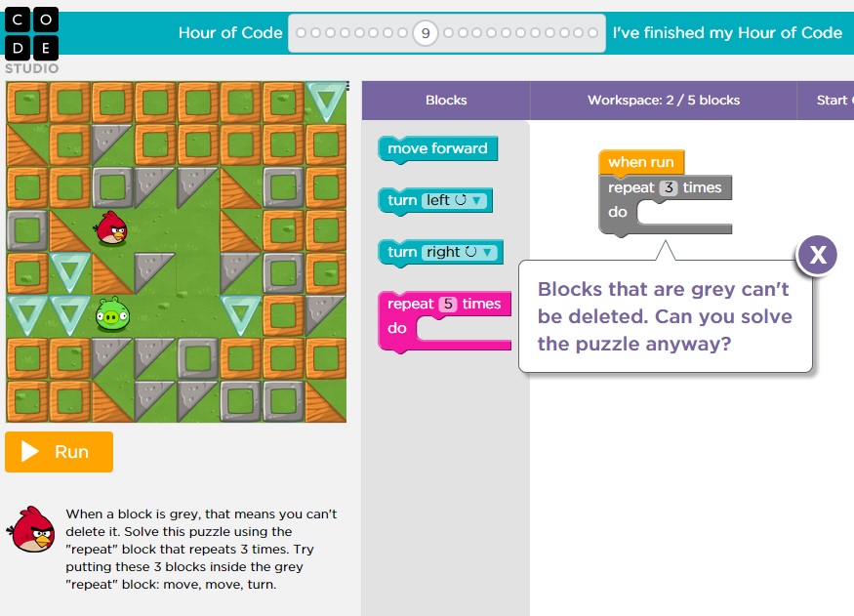The height and width of the screenshot is (616, 854).
Task: Click the green pig in the maze
Action: (x=112, y=314)
